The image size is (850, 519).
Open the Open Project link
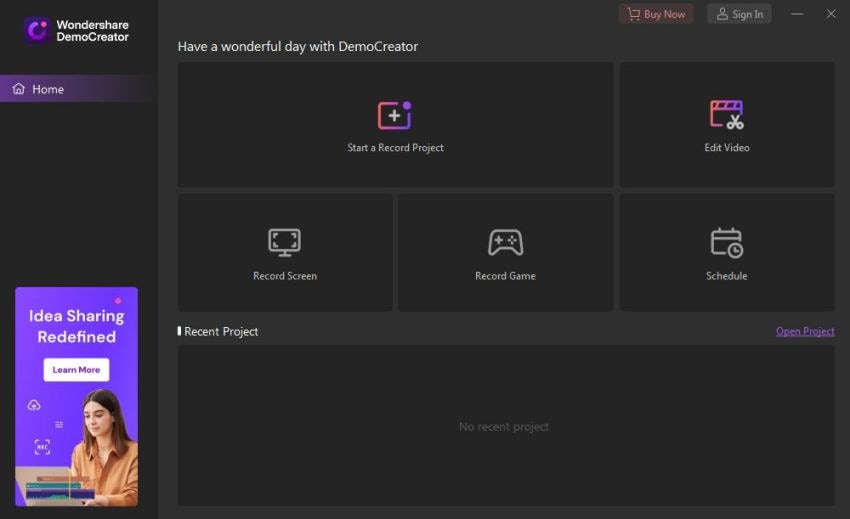pyautogui.click(x=805, y=331)
